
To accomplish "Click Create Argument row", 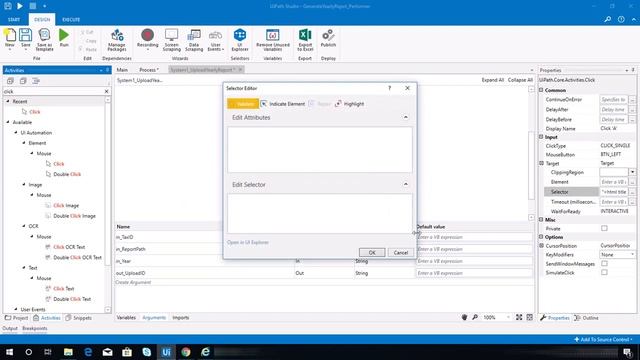I will (x=133, y=282).
